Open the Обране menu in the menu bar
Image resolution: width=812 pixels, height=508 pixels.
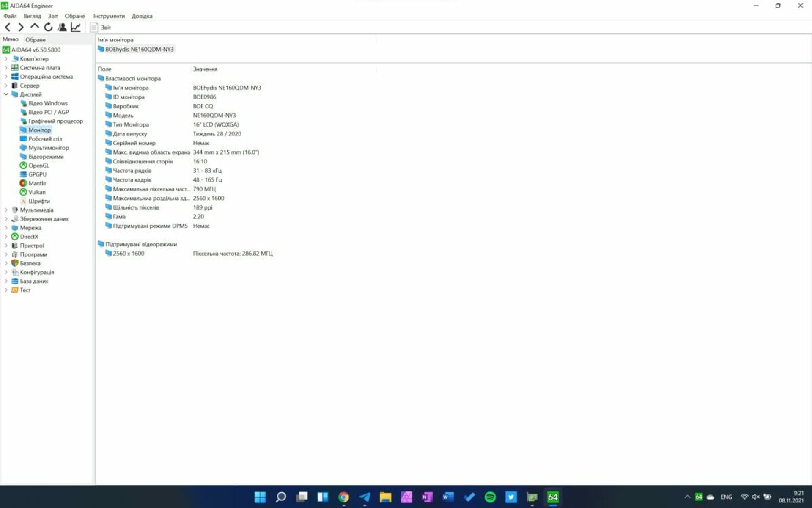[75, 16]
